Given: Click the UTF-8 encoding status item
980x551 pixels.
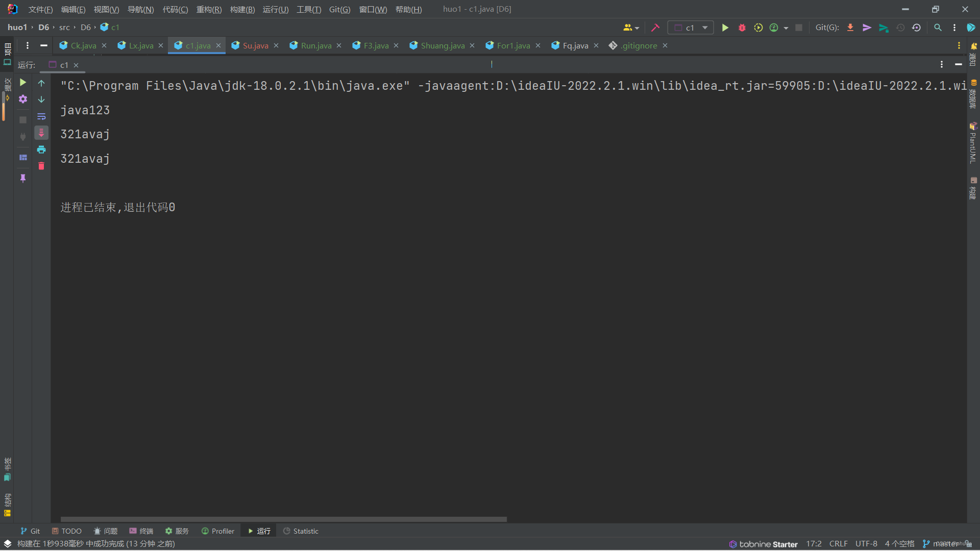Looking at the screenshot, I should pyautogui.click(x=866, y=544).
